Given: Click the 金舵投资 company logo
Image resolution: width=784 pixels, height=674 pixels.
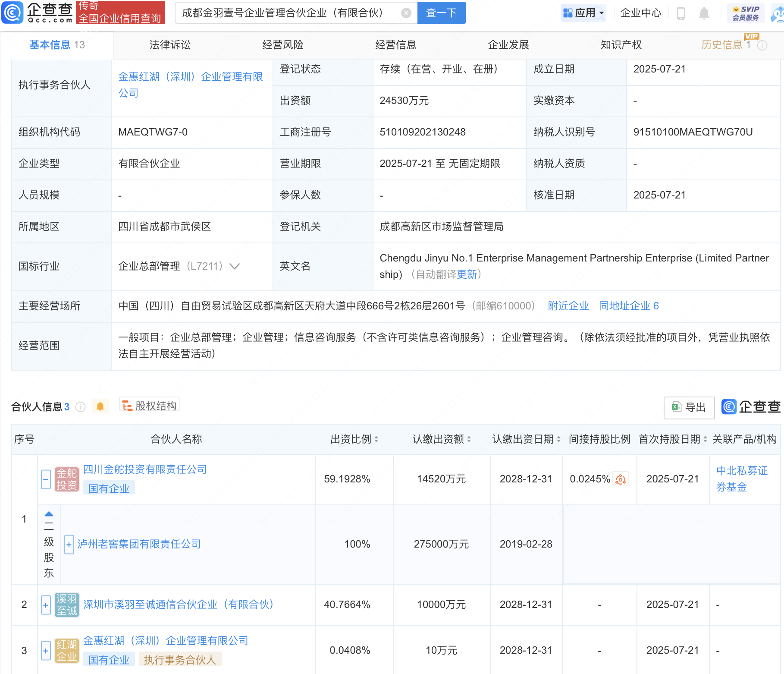Looking at the screenshot, I should coord(67,479).
